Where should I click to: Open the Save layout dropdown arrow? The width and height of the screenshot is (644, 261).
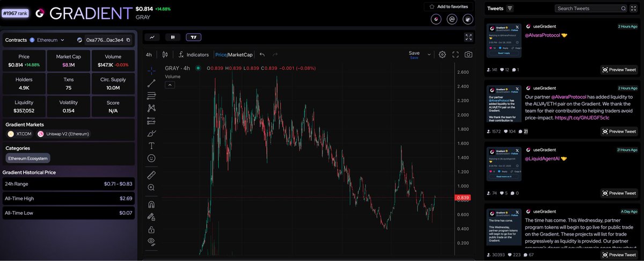coord(429,54)
